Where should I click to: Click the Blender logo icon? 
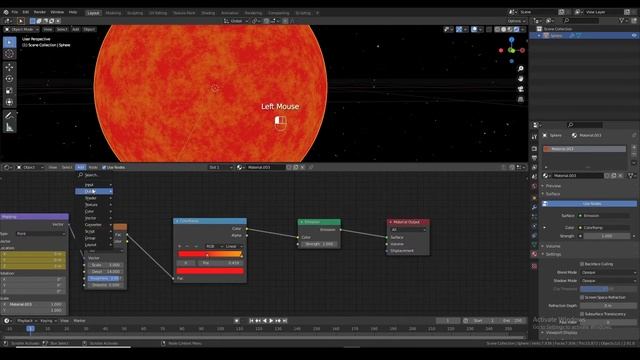coord(6,12)
